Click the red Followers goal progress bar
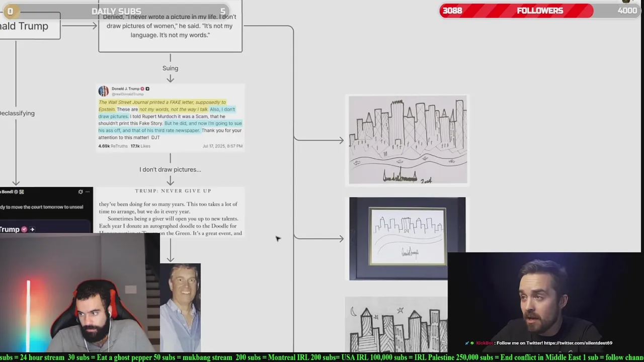 click(x=540, y=11)
